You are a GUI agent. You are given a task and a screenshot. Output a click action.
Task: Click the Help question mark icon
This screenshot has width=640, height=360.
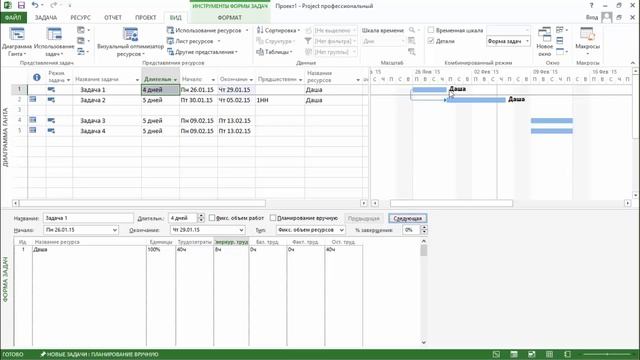[x=591, y=6]
